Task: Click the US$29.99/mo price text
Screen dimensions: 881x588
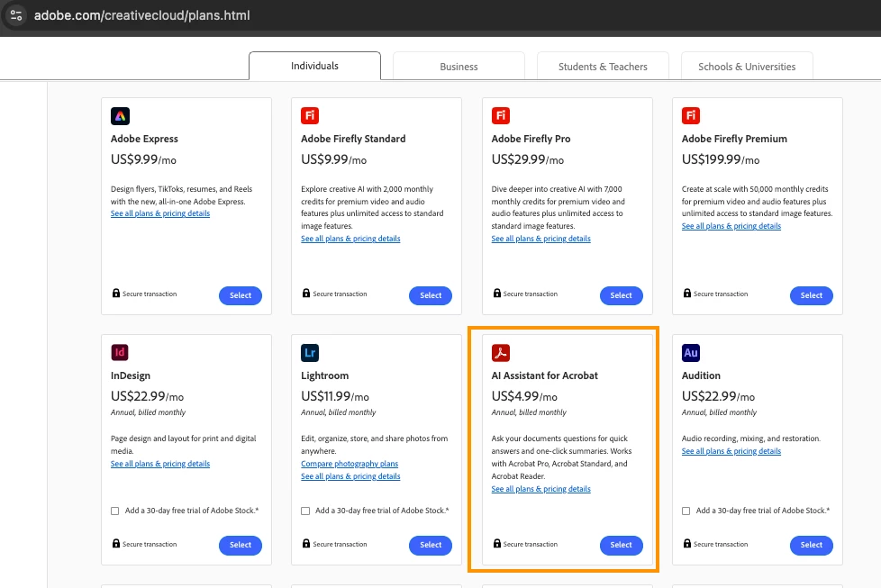Action: [x=528, y=159]
